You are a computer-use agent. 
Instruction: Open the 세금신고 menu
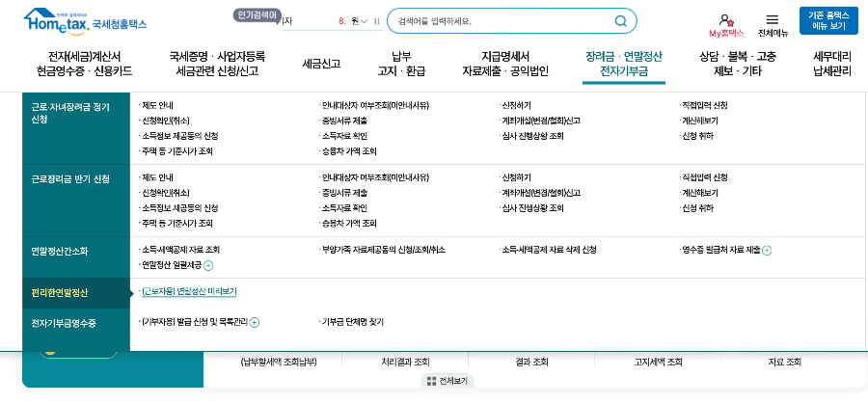[321, 64]
